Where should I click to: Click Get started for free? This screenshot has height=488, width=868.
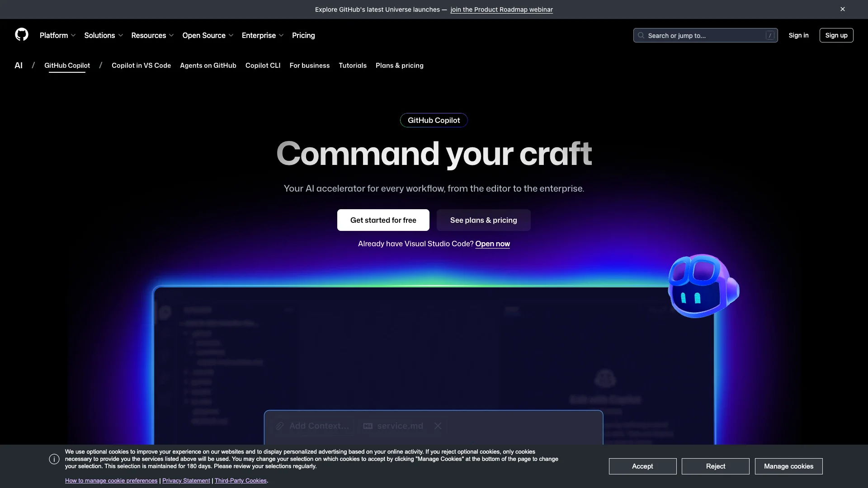(383, 220)
